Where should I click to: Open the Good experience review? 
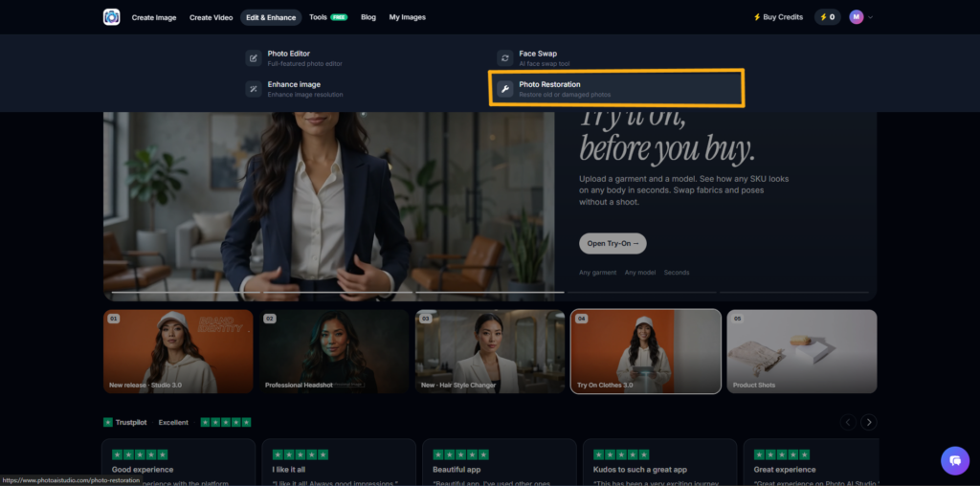(x=179, y=462)
